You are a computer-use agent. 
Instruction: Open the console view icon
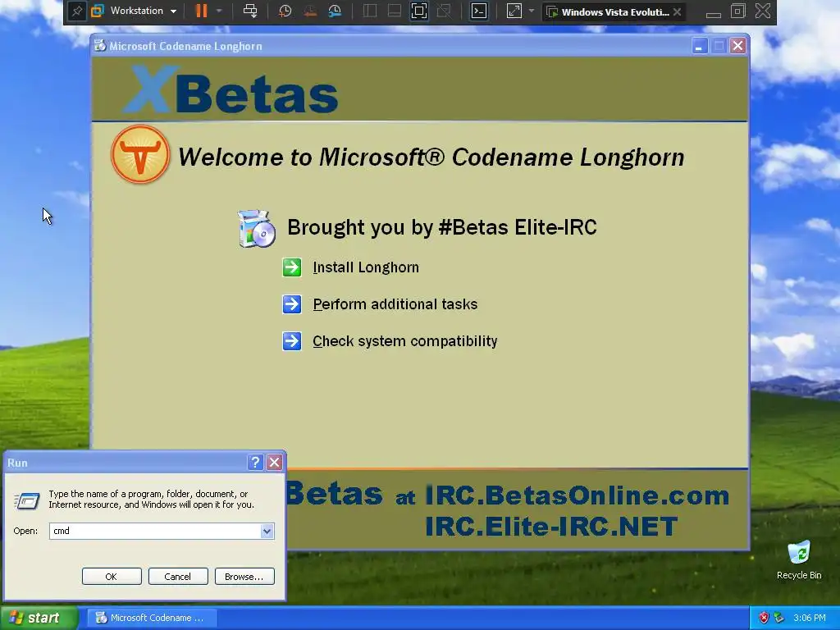478,11
